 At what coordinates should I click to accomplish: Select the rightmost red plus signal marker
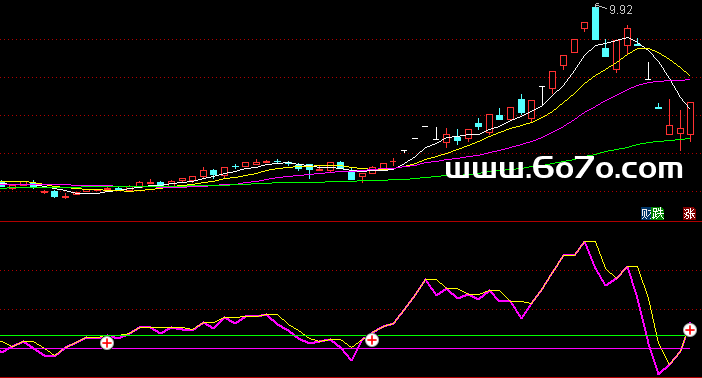point(689,330)
